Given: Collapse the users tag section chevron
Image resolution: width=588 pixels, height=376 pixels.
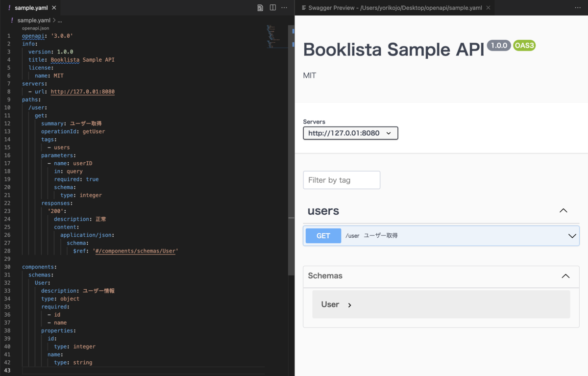Looking at the screenshot, I should [563, 211].
